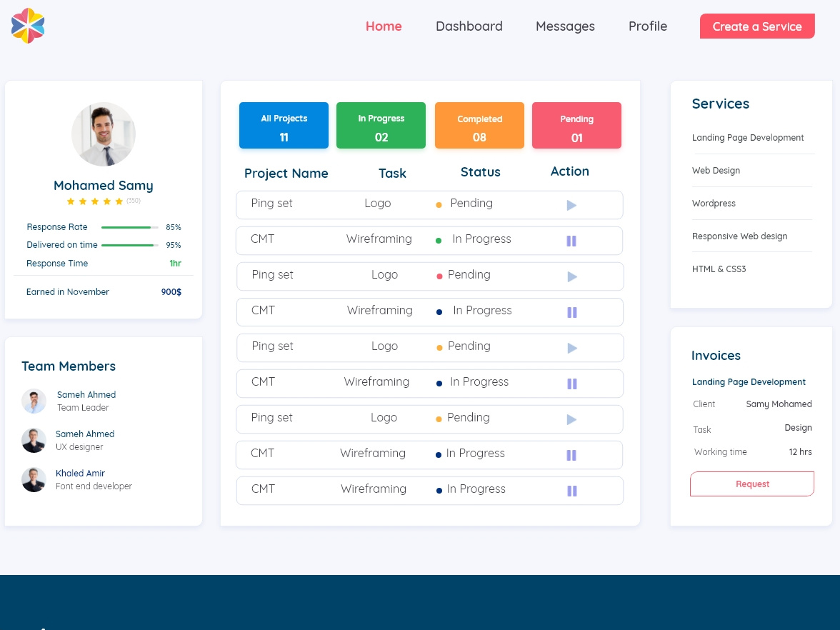Click Sameh Ahmed Team Leader name
The image size is (840, 630).
[86, 395]
